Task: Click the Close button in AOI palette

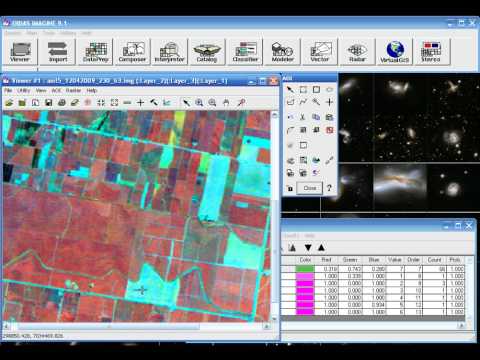Action: 310,188
